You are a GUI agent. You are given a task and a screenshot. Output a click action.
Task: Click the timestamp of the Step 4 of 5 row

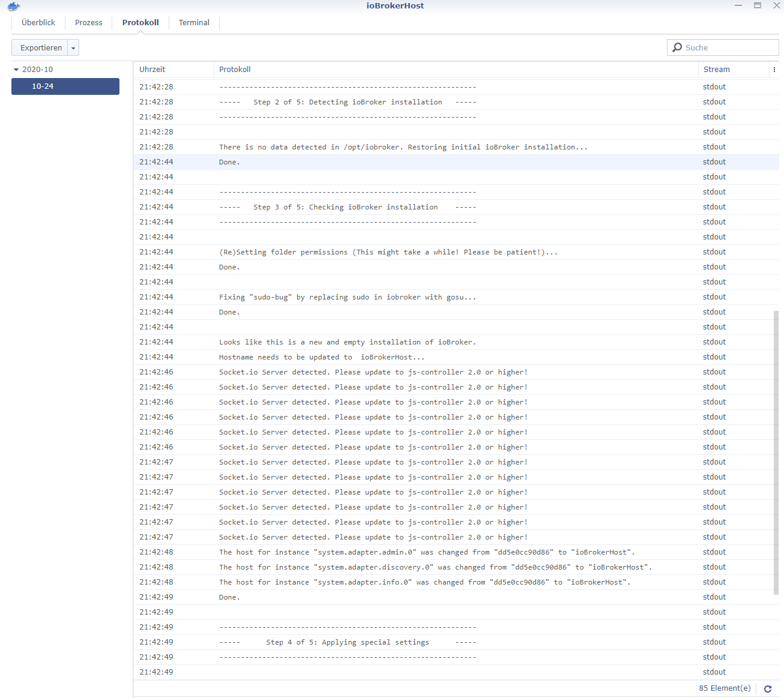pyautogui.click(x=156, y=642)
